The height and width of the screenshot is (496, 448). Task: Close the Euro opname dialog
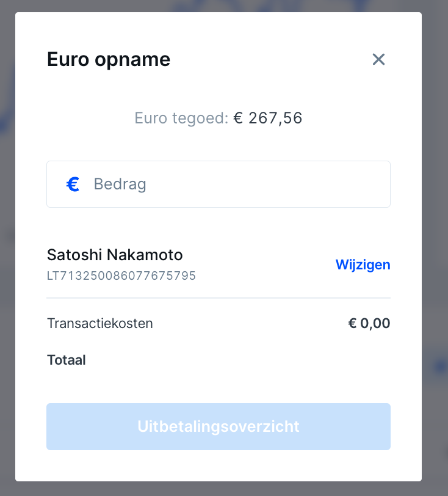pyautogui.click(x=378, y=59)
